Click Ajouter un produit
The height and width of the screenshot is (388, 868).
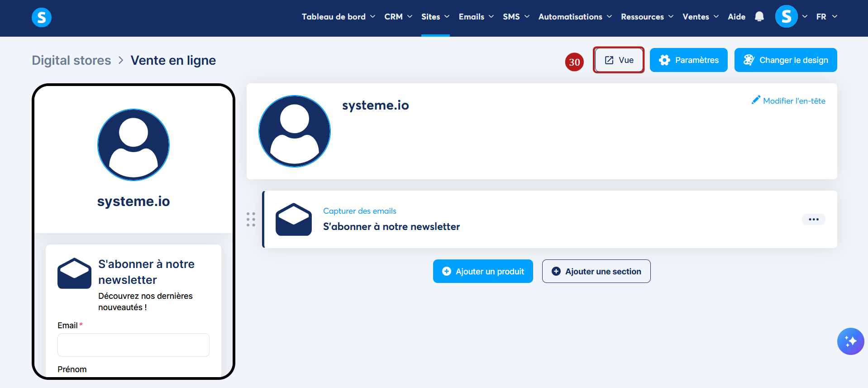(483, 271)
